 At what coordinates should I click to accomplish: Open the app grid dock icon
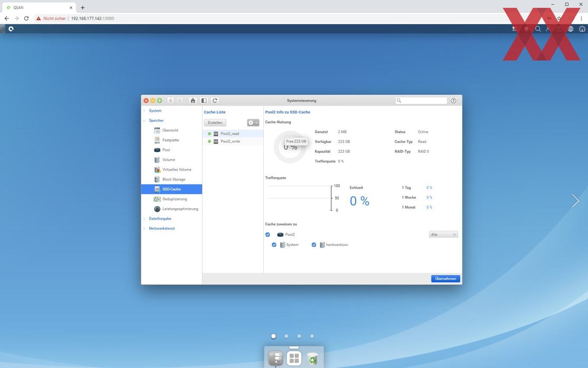[294, 358]
